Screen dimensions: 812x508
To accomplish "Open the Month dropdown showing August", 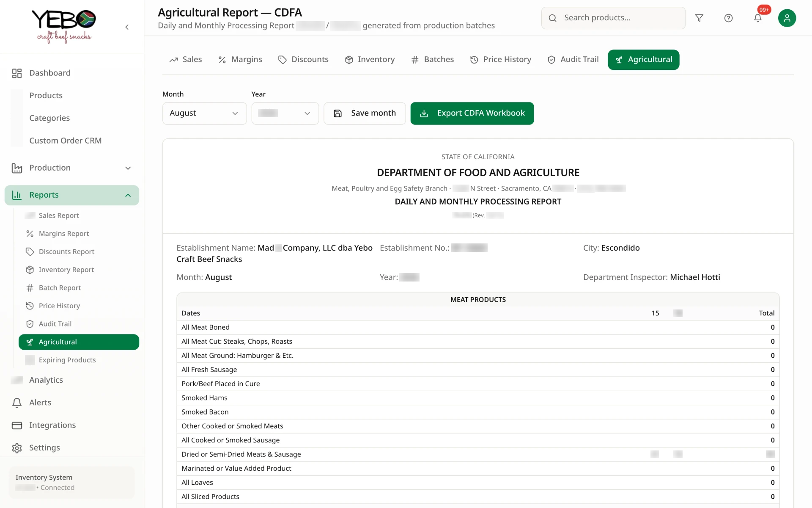I will point(204,113).
